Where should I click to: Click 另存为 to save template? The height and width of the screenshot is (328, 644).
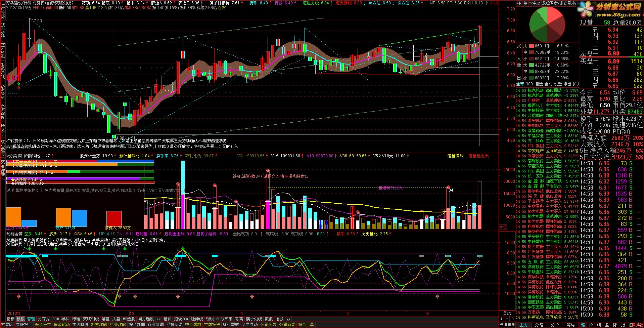[44, 319]
